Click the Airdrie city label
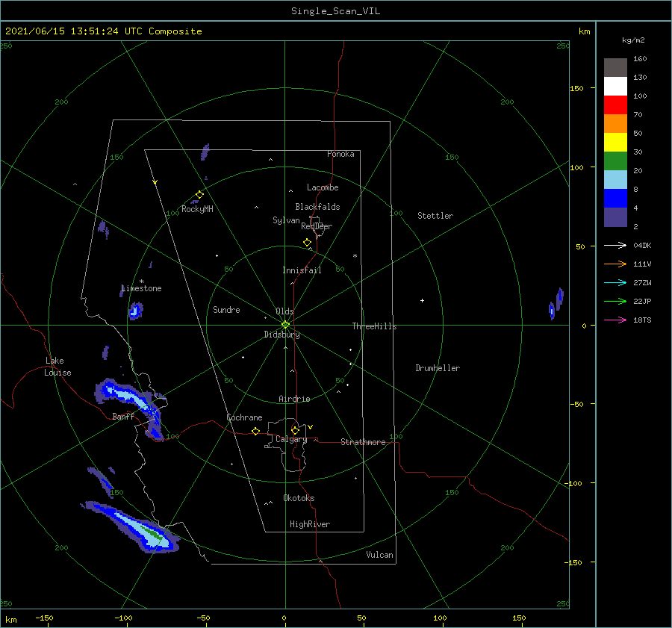The height and width of the screenshot is (628, 672). tap(294, 399)
